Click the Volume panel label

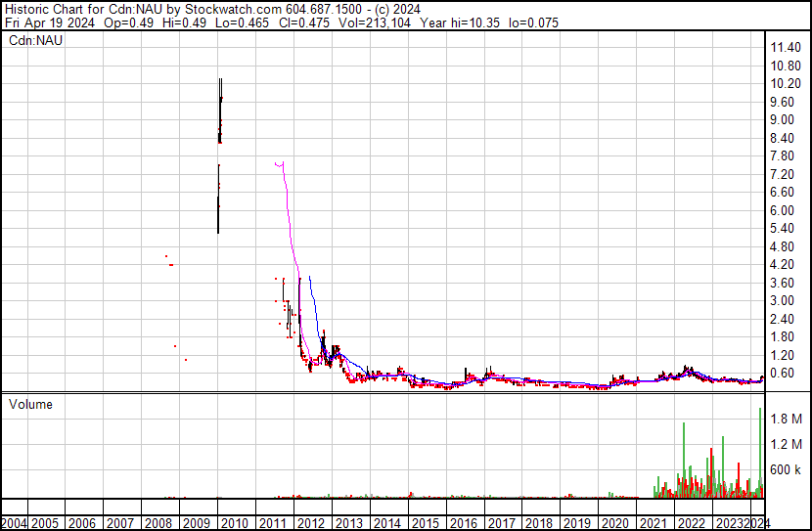pyautogui.click(x=30, y=404)
